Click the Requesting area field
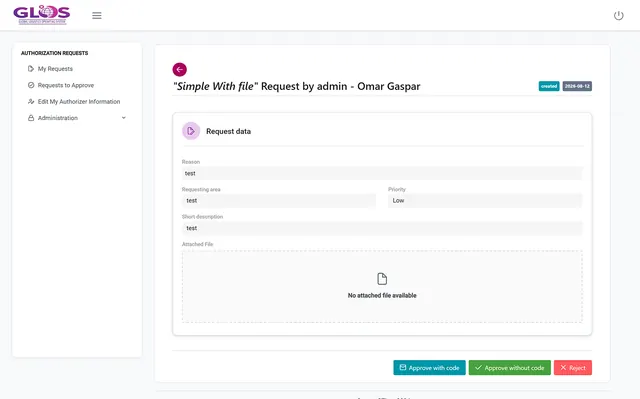Viewport: 640px width, 399px height. coord(279,201)
